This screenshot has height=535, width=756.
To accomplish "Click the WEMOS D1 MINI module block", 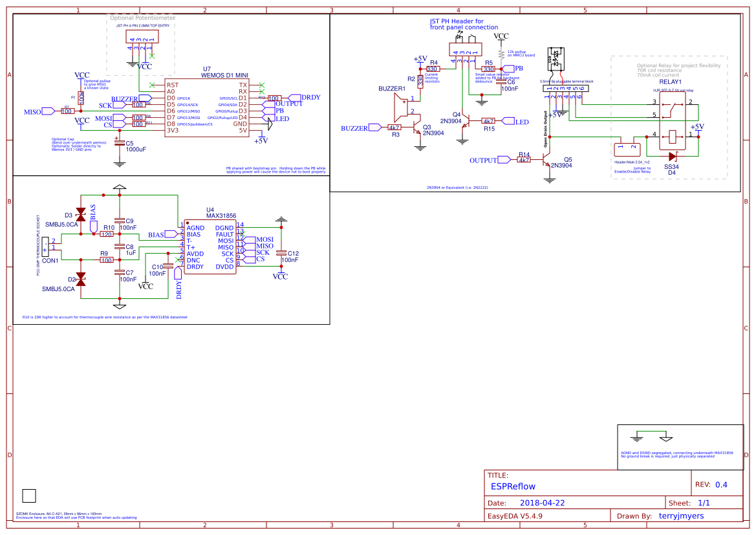I will [x=206, y=107].
